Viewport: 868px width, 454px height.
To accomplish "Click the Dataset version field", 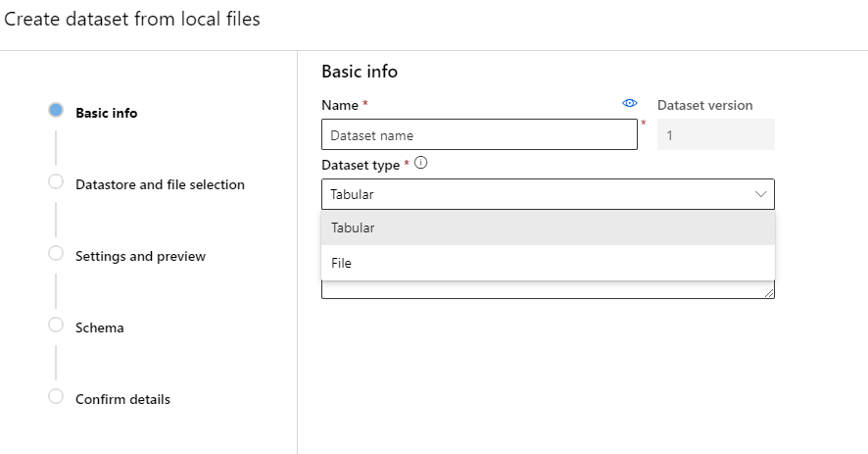I will coord(716,134).
